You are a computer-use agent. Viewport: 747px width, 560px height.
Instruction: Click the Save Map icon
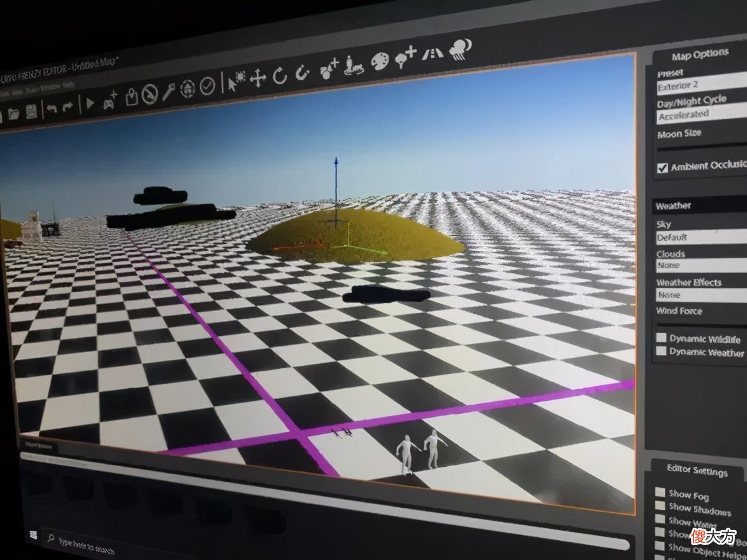(31, 111)
